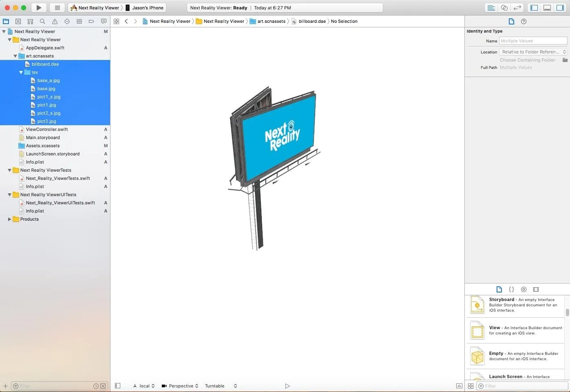Select Assets.xcassets in the navigator

pos(43,146)
